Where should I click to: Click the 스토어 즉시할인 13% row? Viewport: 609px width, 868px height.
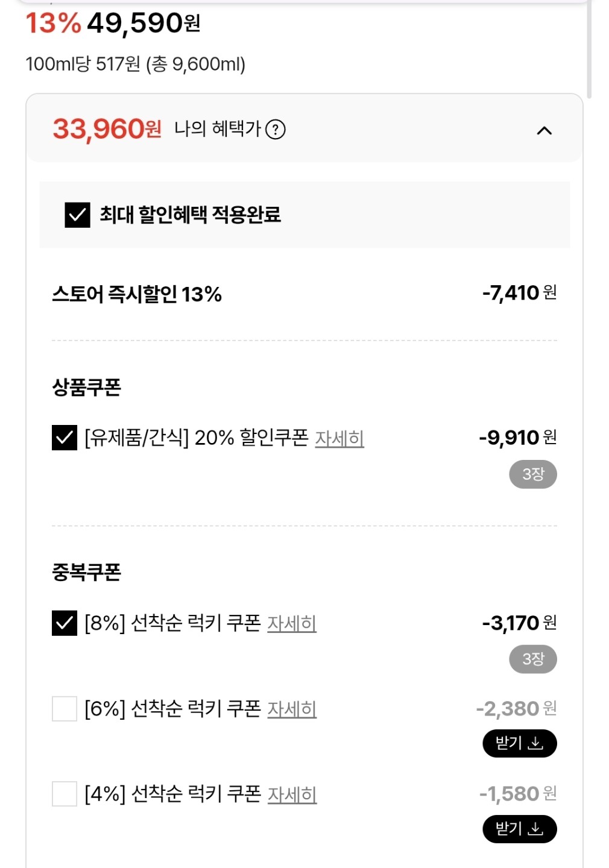(137, 294)
